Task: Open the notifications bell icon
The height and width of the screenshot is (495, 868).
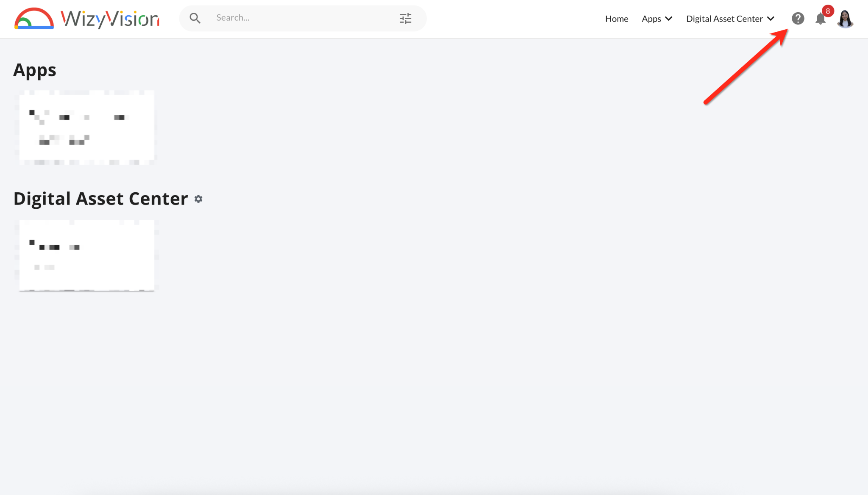Action: pos(820,19)
